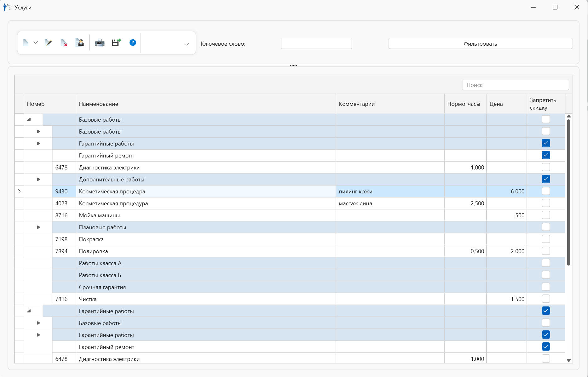Uncheck discount ban for Дополнительные работы
The image size is (588, 377).
(546, 179)
